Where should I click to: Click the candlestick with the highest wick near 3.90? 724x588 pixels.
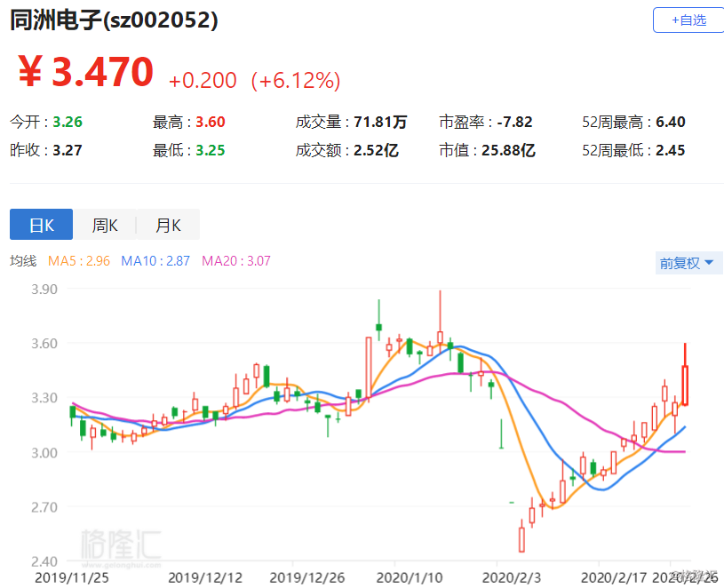440,337
